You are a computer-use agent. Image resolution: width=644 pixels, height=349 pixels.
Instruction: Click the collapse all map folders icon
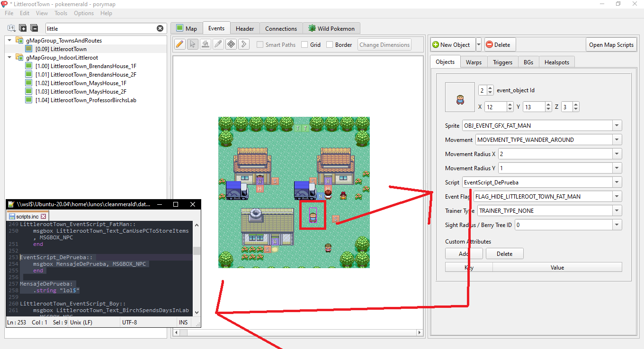[x=34, y=28]
